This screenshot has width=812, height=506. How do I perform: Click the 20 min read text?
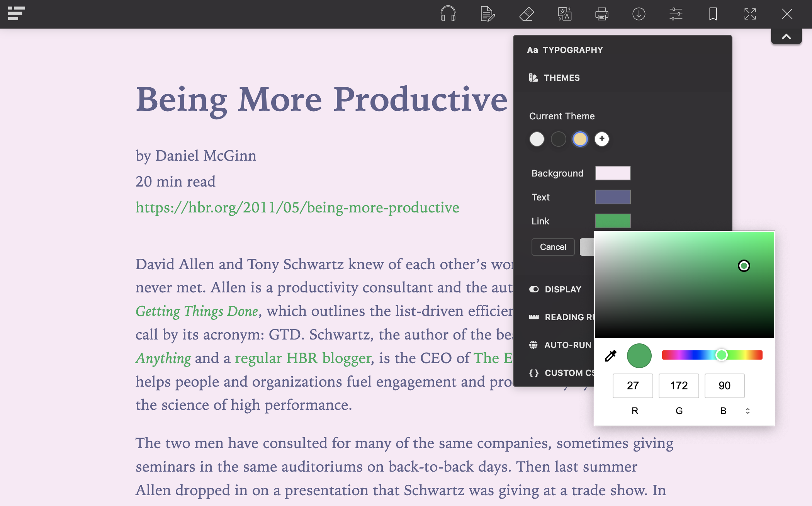[x=175, y=182]
